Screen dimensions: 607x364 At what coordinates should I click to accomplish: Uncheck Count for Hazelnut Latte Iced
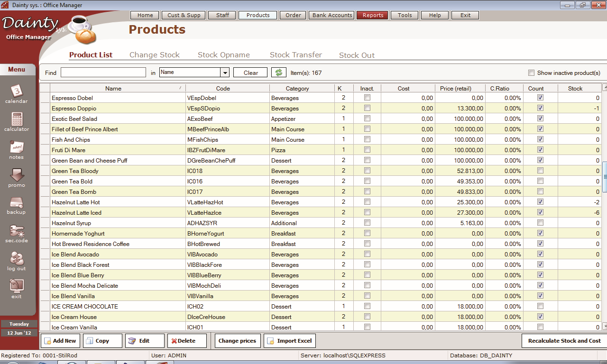[540, 212]
